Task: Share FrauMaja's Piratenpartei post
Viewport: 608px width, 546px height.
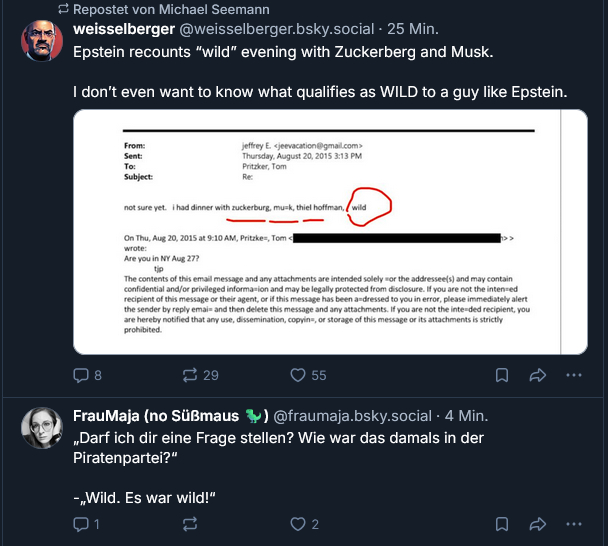Action: 537,524
